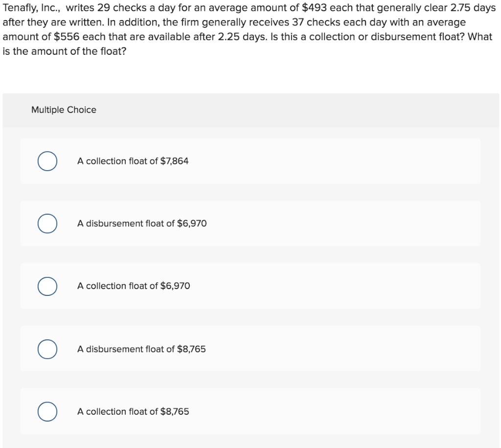
Task: Choose answer 'A collection float of $6,970'
Action: coord(133,286)
